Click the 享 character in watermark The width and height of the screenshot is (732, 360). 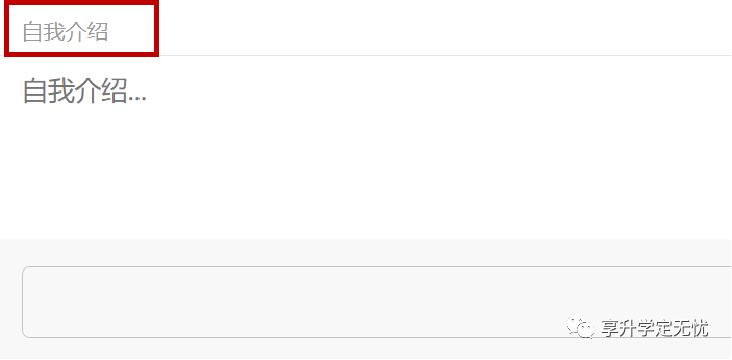tap(610, 328)
